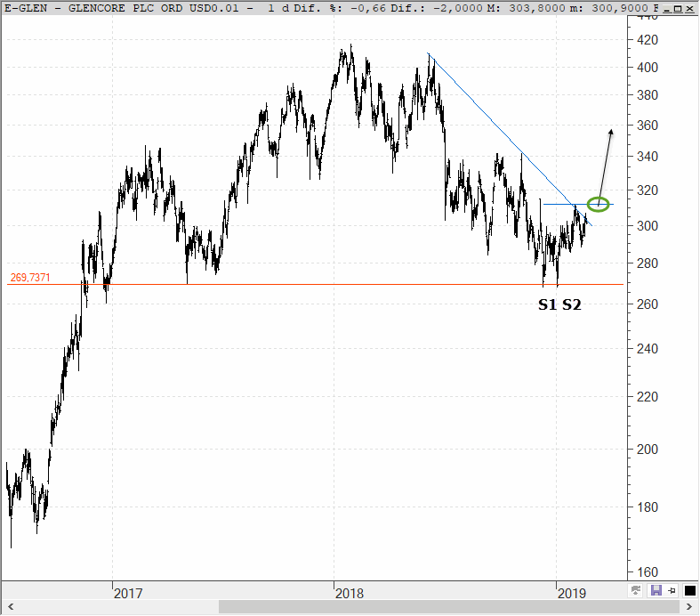700x616 pixels.
Task: Click the '420' price axis label
Action: coord(648,40)
